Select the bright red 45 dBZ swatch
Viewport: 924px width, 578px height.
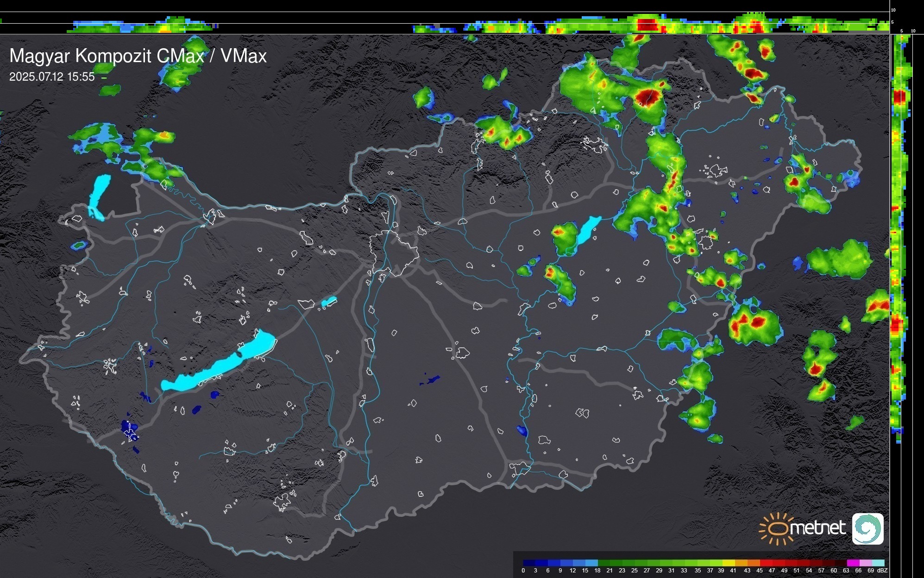(766, 563)
